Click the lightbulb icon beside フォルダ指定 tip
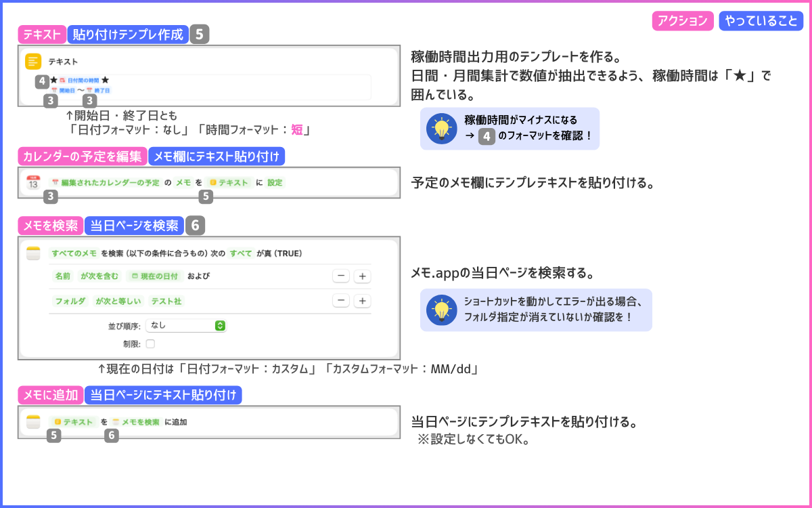Screen dimensions: 812x508 [442, 310]
